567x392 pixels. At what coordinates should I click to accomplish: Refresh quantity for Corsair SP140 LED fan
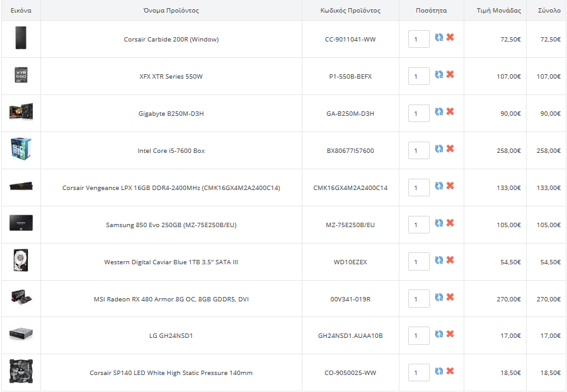(438, 371)
